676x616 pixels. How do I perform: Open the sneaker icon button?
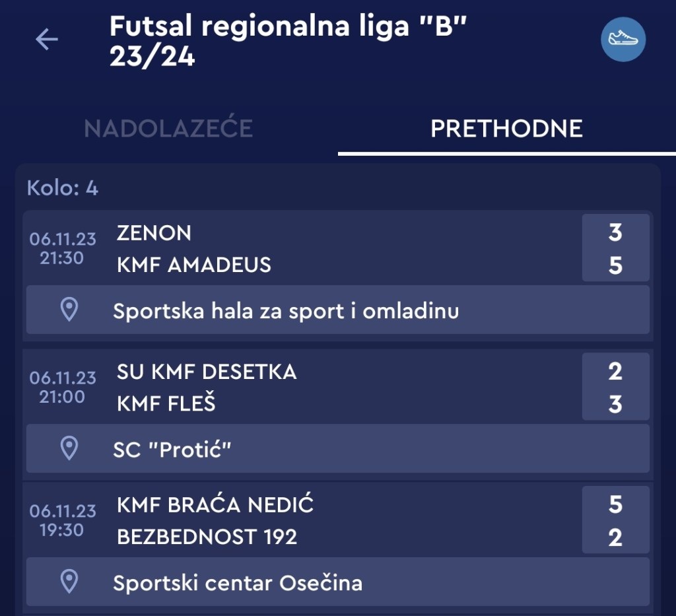tap(623, 40)
